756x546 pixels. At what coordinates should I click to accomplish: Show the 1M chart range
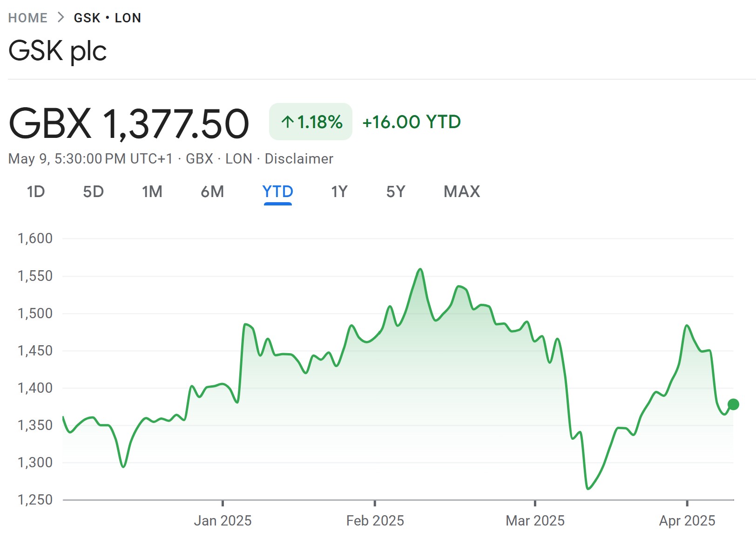152,191
